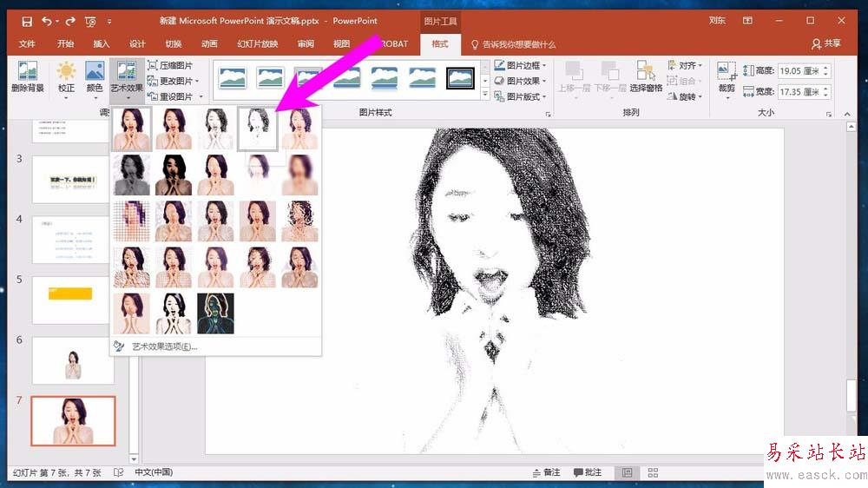Viewport: 868px width, 488px height.
Task: Apply the first picture style thumbnail
Action: click(x=233, y=78)
